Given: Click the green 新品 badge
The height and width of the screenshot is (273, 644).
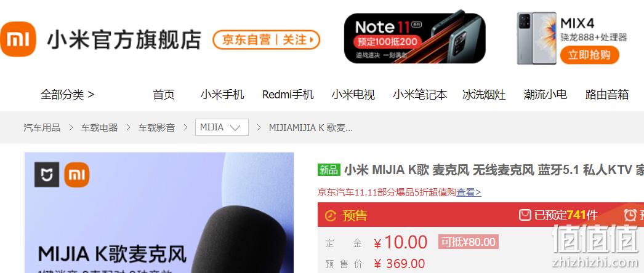Looking at the screenshot, I should (329, 170).
